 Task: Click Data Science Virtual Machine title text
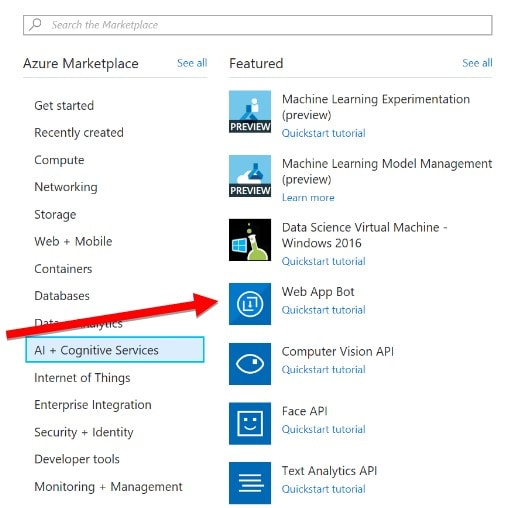(x=365, y=235)
